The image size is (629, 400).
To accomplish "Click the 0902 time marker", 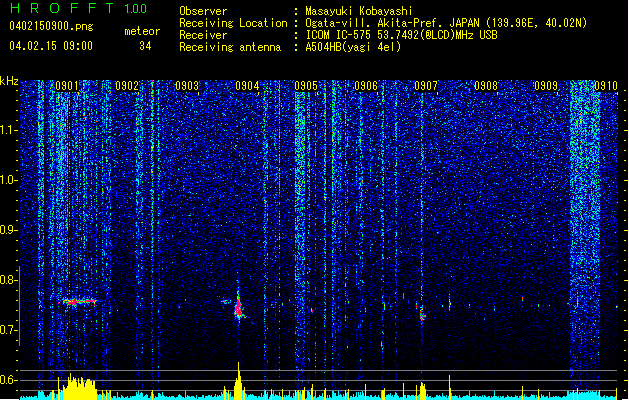I will coord(127,86).
